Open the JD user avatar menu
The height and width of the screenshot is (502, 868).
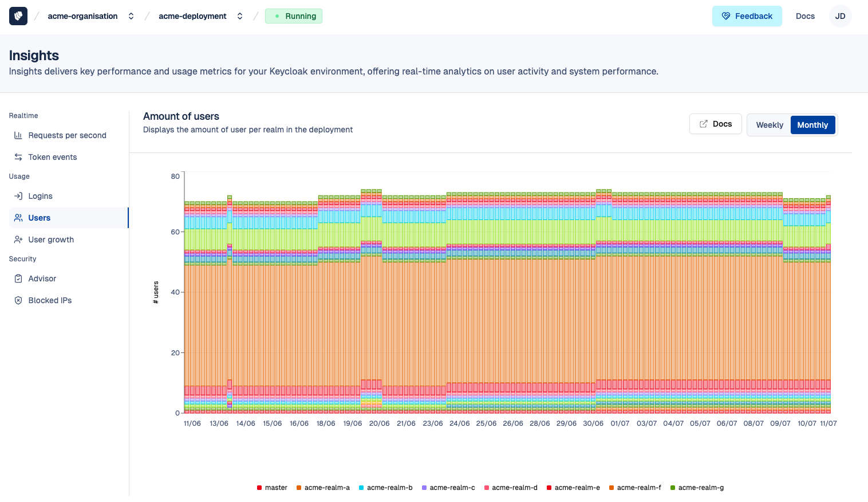[840, 16]
